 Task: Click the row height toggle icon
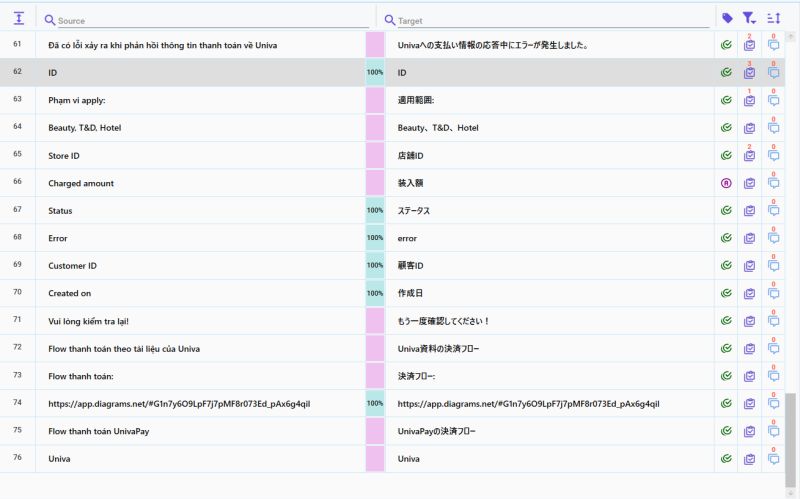pos(19,18)
